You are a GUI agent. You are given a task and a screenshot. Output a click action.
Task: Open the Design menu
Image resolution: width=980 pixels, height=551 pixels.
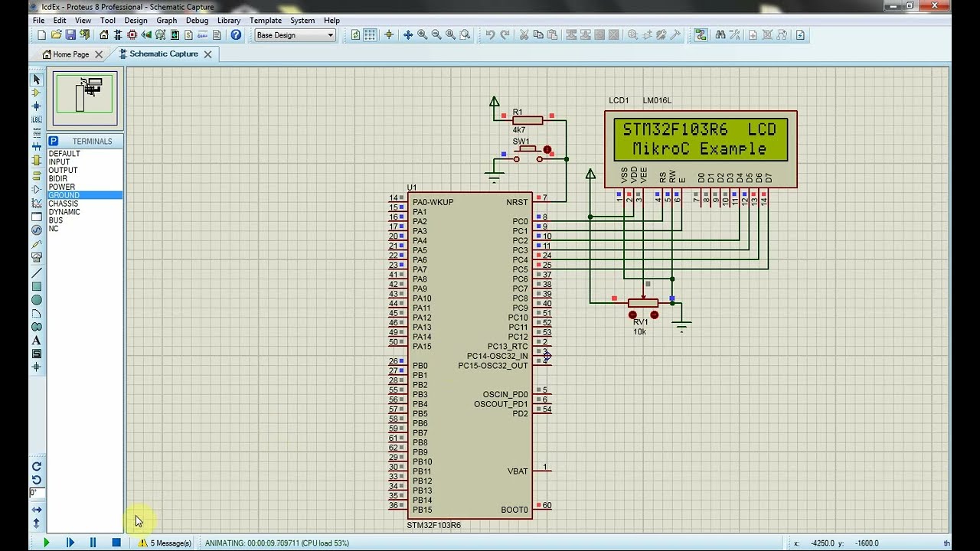136,21
